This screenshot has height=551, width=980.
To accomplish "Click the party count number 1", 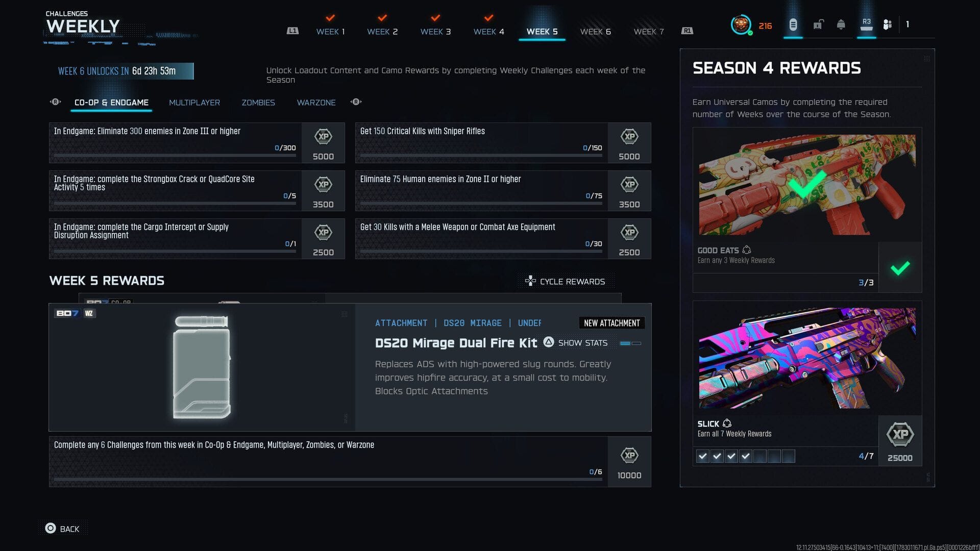I will coord(908,24).
